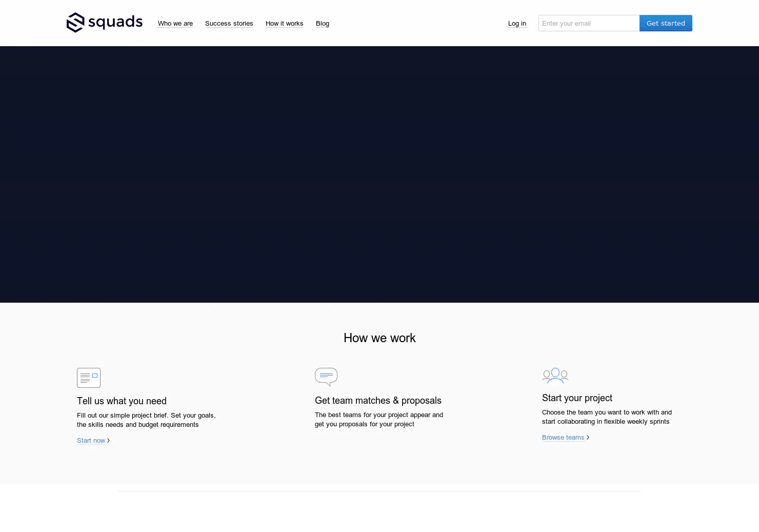The width and height of the screenshot is (759, 532).
Task: Click the Start your project heading
Action: click(x=577, y=398)
